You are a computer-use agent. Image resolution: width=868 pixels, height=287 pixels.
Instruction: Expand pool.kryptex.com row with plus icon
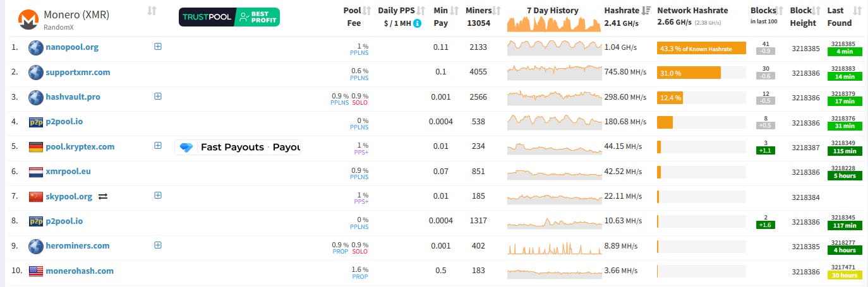[x=158, y=146]
